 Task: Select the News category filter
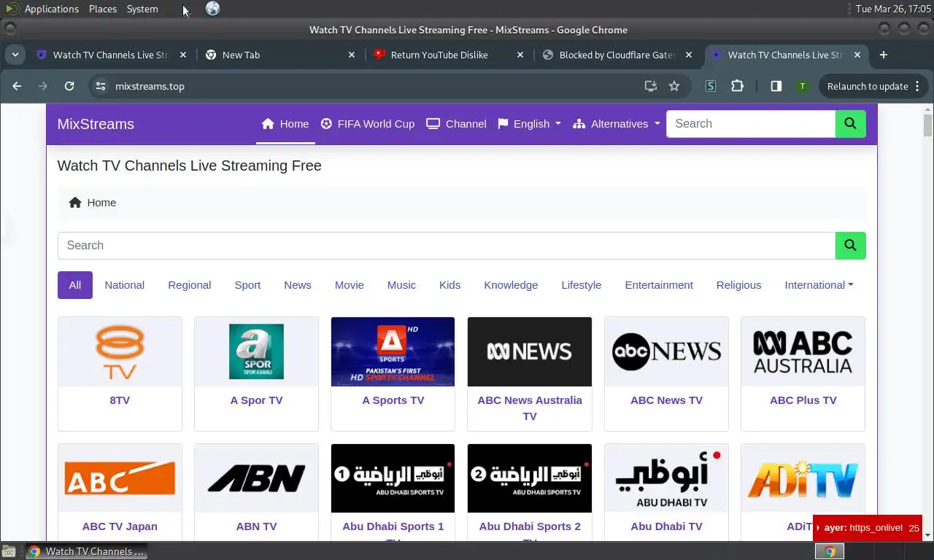[298, 285]
